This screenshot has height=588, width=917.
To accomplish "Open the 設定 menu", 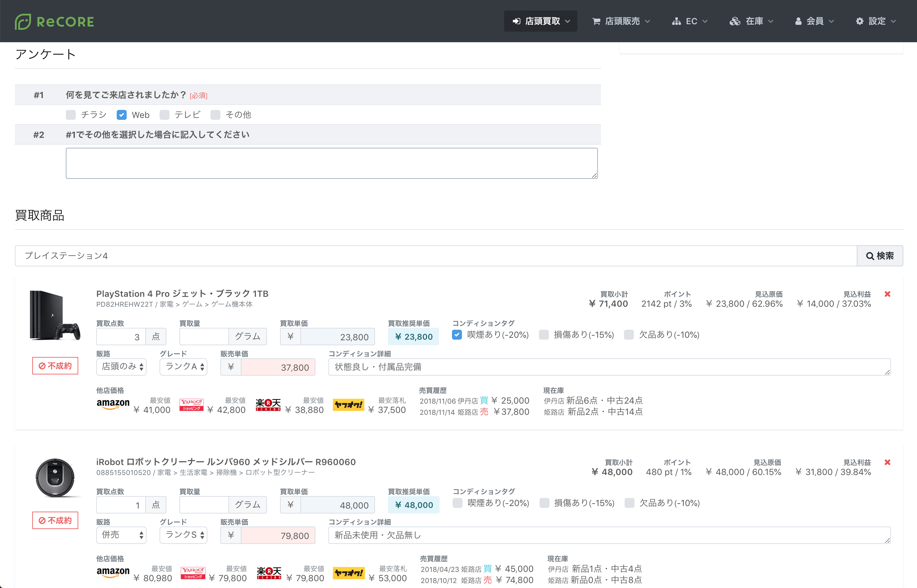I will pyautogui.click(x=875, y=21).
